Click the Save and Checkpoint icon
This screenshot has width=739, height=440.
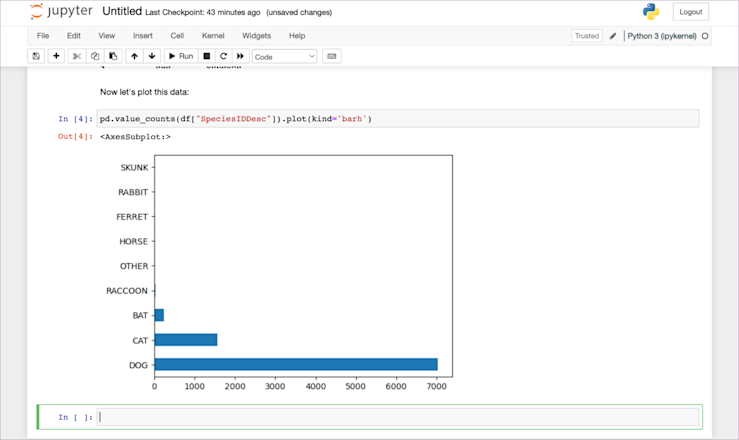tap(36, 56)
